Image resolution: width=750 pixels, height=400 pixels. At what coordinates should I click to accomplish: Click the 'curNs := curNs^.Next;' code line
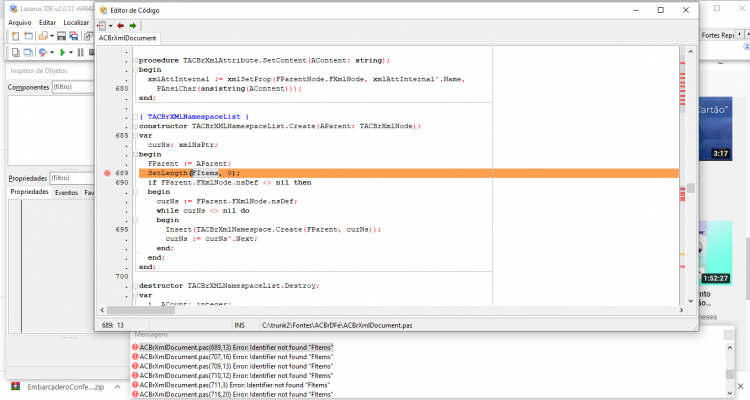211,239
